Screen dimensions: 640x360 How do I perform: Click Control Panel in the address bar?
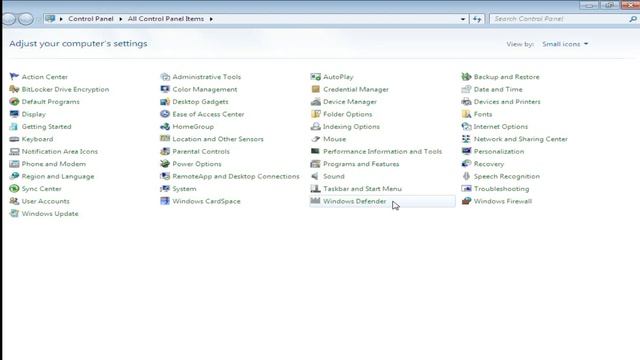click(x=91, y=19)
